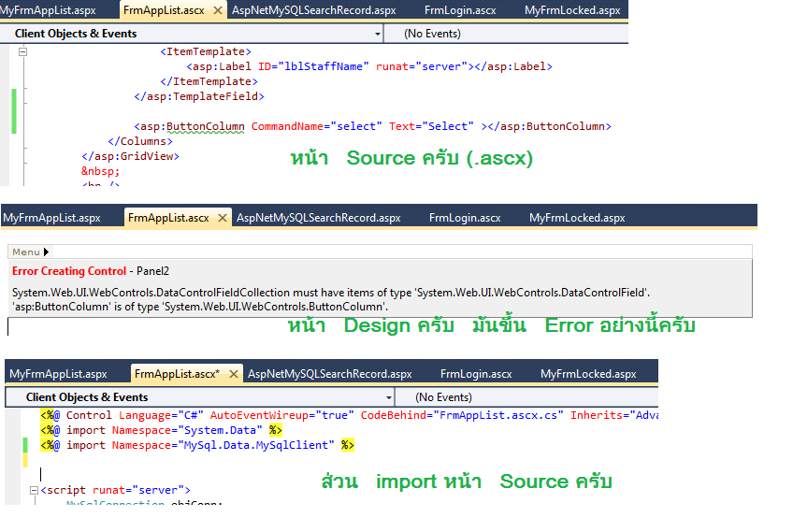Click the closing </asp:TemplateField> tag
The height and width of the screenshot is (532, 793).
click(199, 96)
